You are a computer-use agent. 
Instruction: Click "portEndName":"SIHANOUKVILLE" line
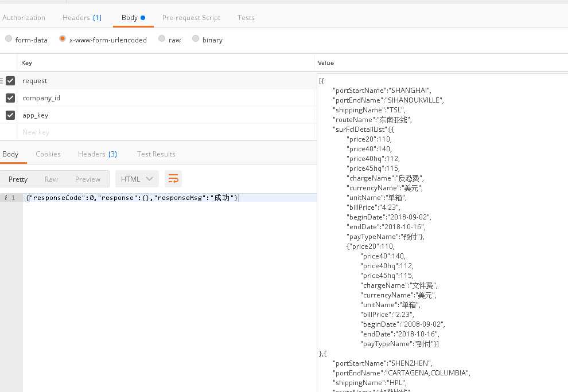(x=388, y=100)
